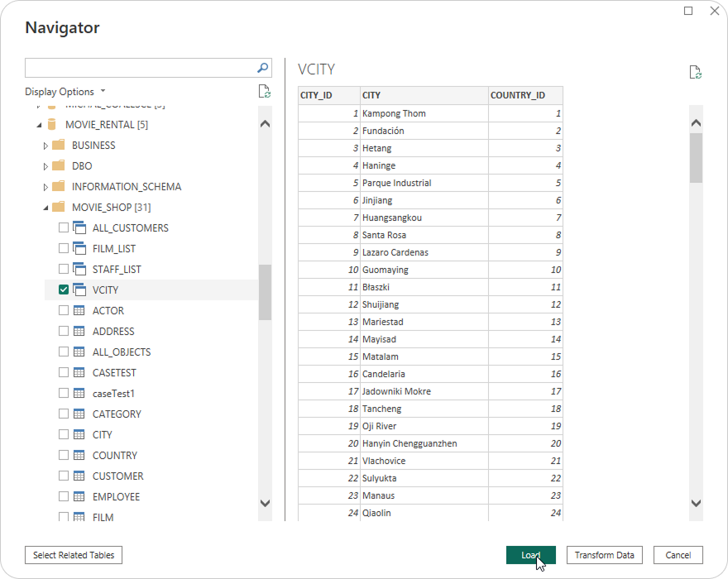
Task: Refresh the VCITY preview pane
Action: [696, 73]
